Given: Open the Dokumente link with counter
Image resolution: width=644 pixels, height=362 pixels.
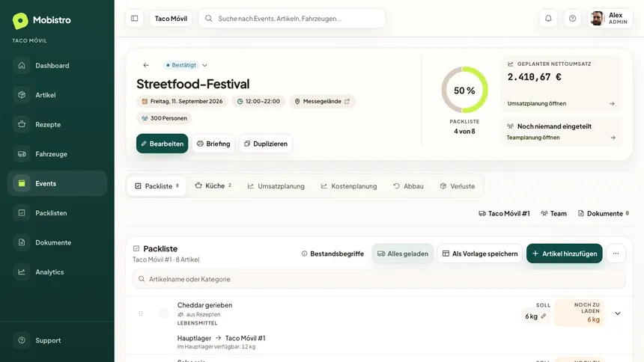Looking at the screenshot, I should coord(604,213).
